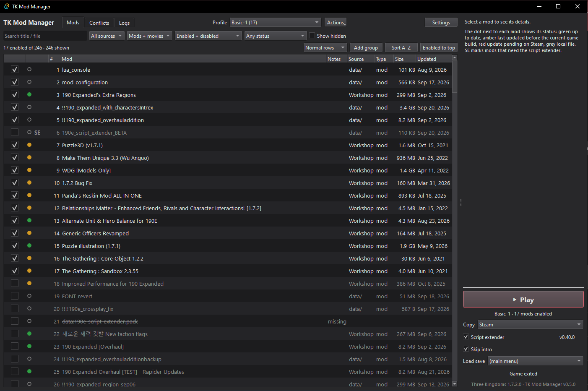Click the green dot beside 190 Expanded [Overhaul]
Screen dimensions: 588x391
pyautogui.click(x=29, y=346)
